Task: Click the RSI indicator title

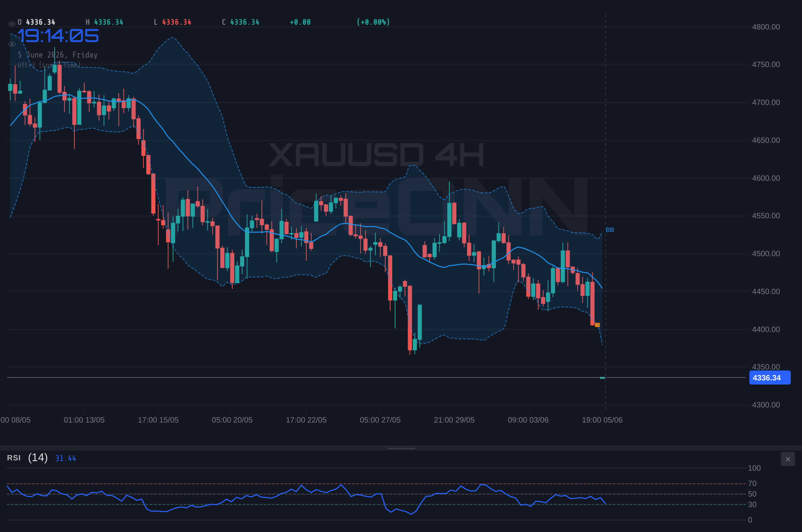Action: click(x=14, y=458)
